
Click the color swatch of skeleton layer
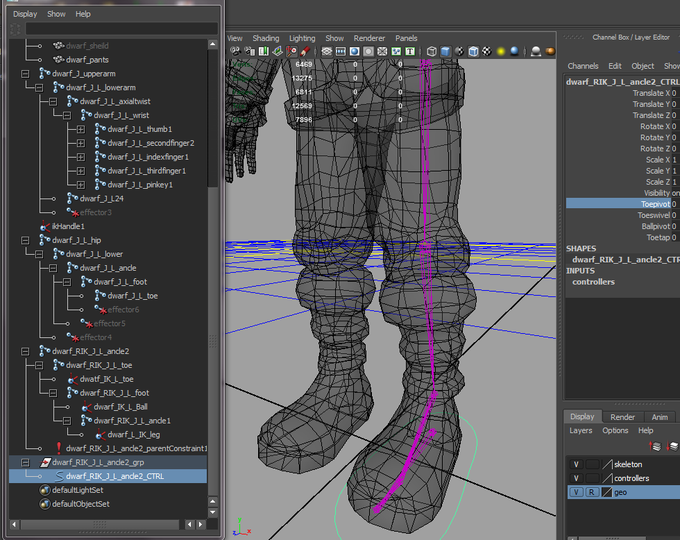(x=607, y=465)
